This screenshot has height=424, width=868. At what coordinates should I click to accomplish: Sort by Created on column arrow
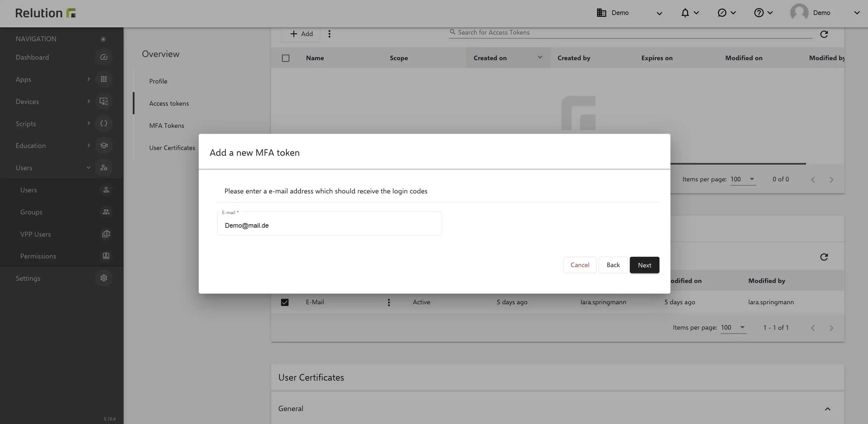point(540,57)
